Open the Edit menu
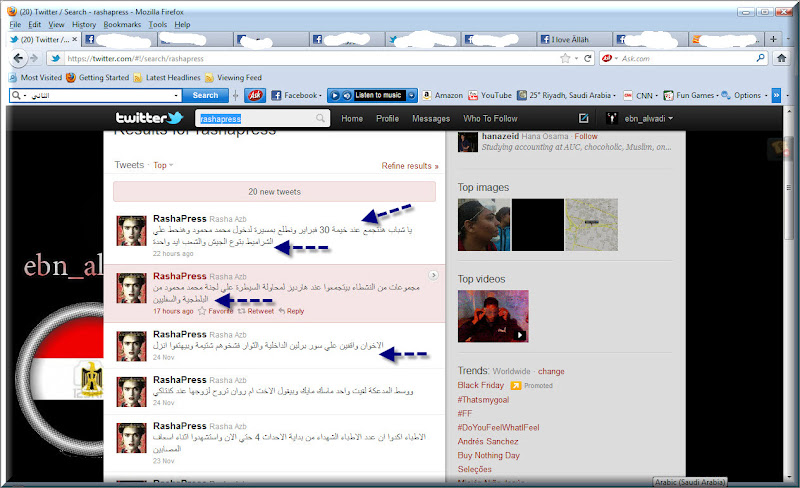Viewport: 800px width, 488px height. coord(35,25)
